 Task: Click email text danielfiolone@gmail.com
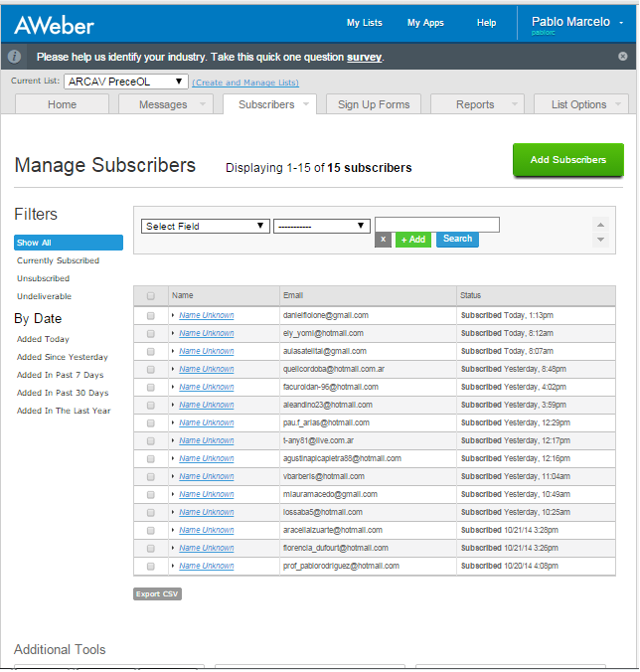tap(326, 315)
